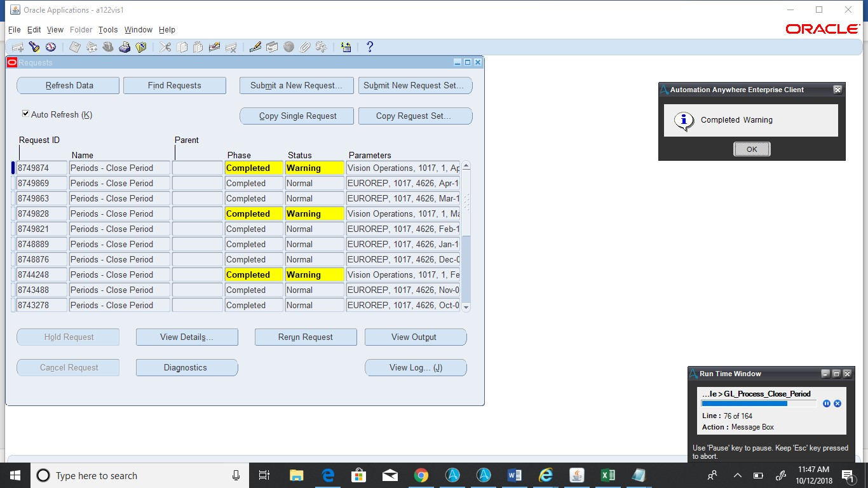Open the Tools menu
Screen dimensions: 868x488
click(108, 30)
